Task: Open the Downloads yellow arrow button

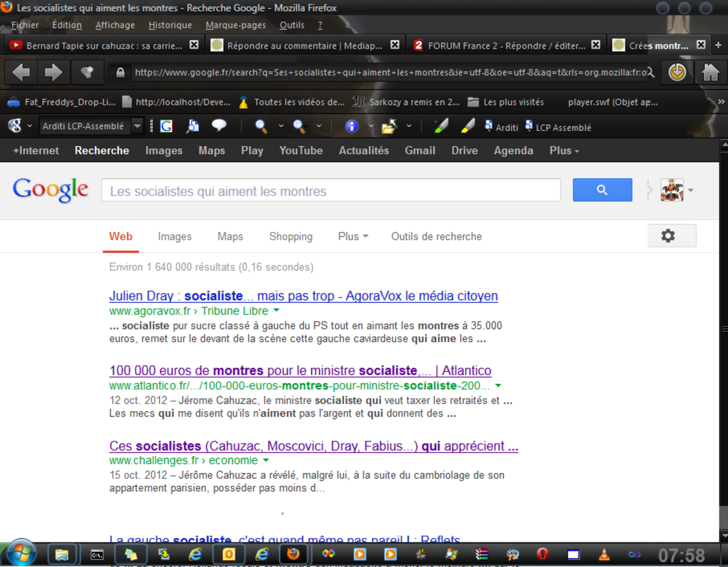Action: pyautogui.click(x=677, y=73)
